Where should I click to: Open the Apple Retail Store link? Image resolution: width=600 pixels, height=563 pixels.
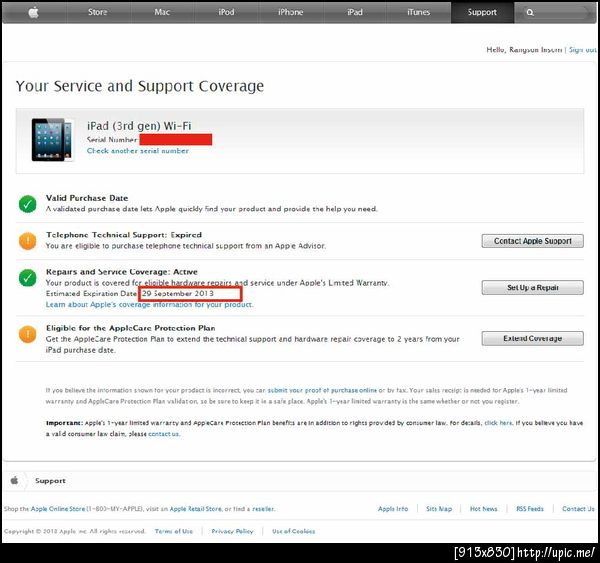tap(196, 509)
